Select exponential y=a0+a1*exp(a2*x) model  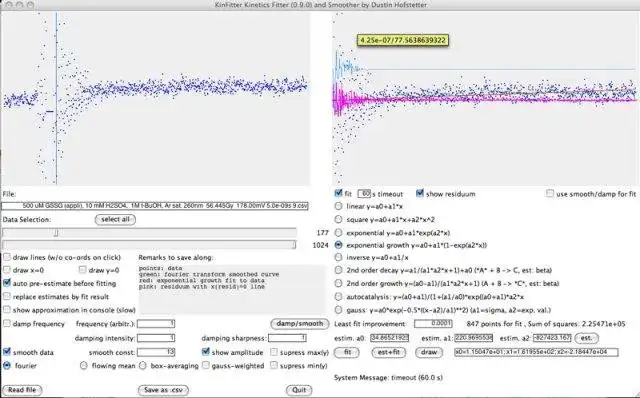(x=338, y=233)
